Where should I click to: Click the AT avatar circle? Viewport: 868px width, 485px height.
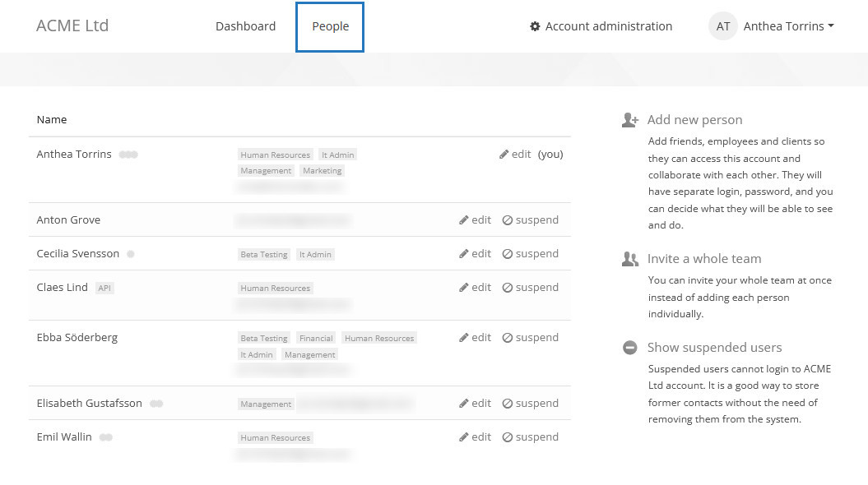tap(722, 25)
